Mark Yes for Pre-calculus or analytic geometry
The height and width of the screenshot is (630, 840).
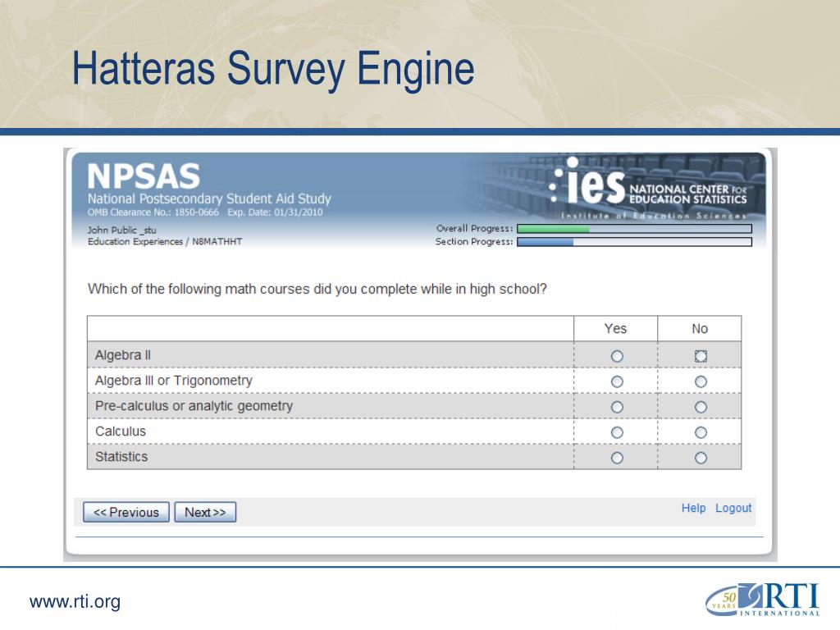(617, 407)
